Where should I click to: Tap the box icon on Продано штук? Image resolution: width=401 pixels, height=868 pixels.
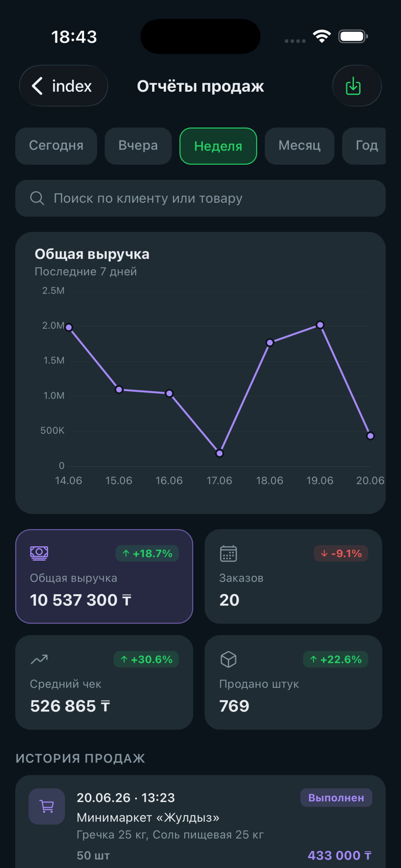229,659
